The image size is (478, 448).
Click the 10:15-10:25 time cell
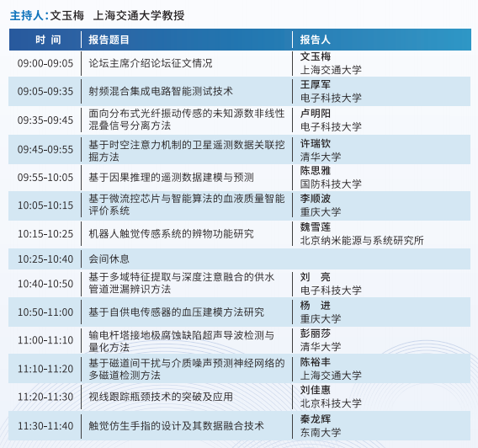tap(45, 234)
